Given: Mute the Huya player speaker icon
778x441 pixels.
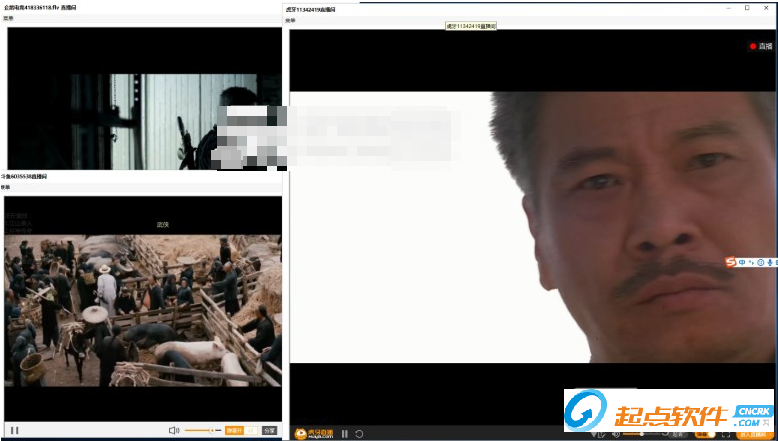Looking at the screenshot, I should 616,435.
